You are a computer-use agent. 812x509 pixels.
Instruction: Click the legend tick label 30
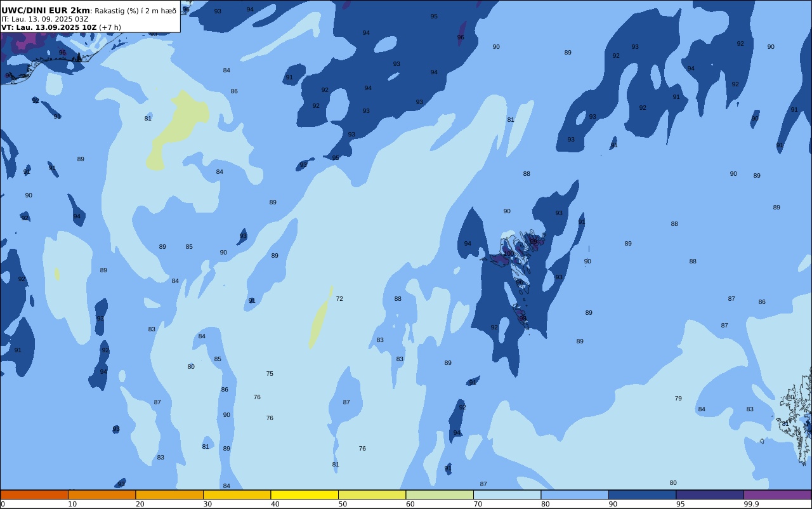tap(207, 504)
